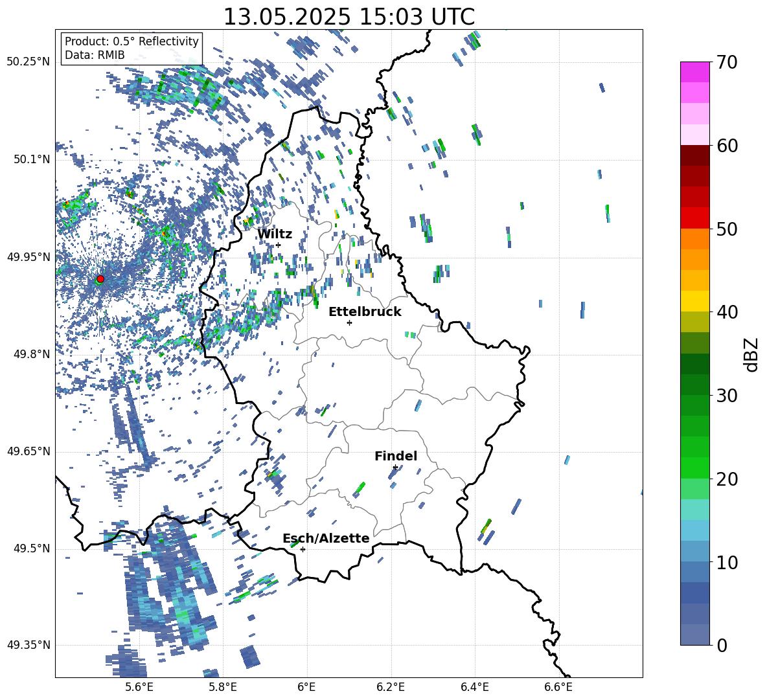Click the Product: 0.5° Reflectivity text
This screenshot has height=700, width=767.
point(132,41)
